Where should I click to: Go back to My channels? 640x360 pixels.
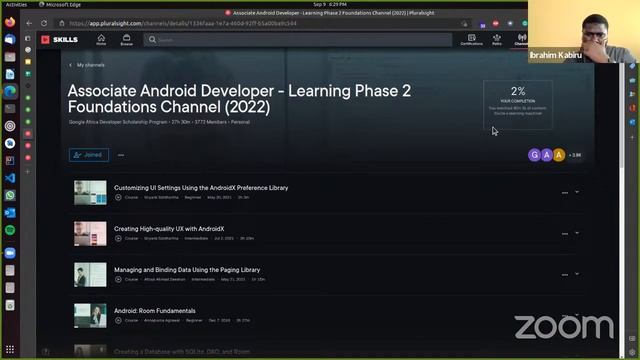click(87, 65)
